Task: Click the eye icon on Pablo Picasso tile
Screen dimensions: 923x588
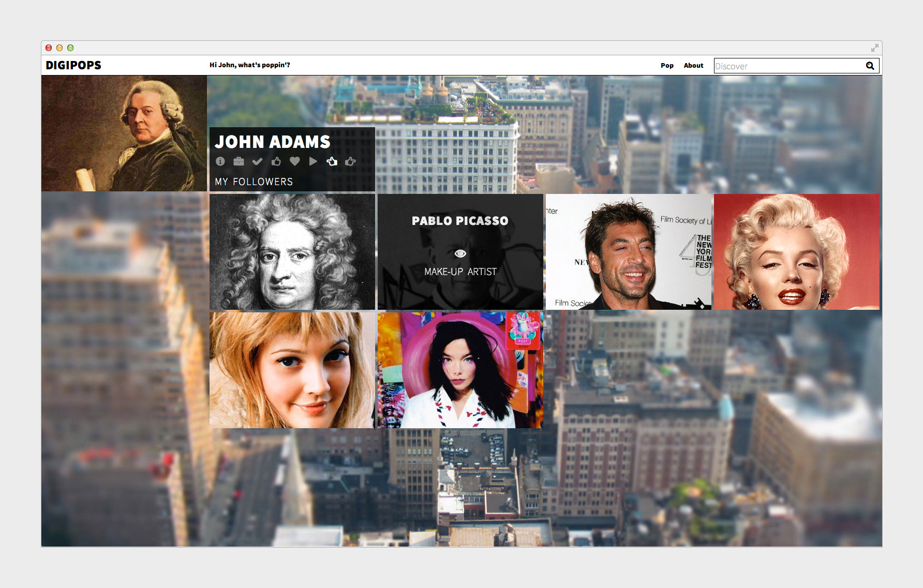Action: 460,253
